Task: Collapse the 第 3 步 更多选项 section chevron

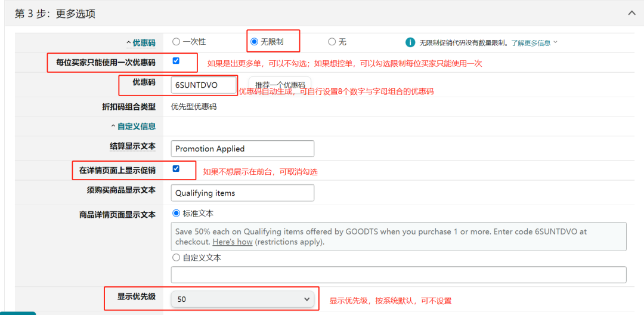Action: [x=631, y=13]
